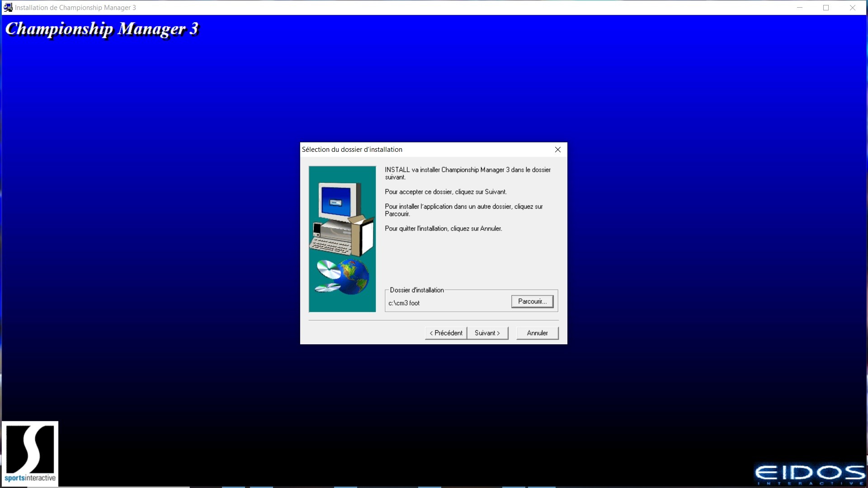This screenshot has width=868, height=488.
Task: Click the Eidos Interactive logo
Action: 810,474
